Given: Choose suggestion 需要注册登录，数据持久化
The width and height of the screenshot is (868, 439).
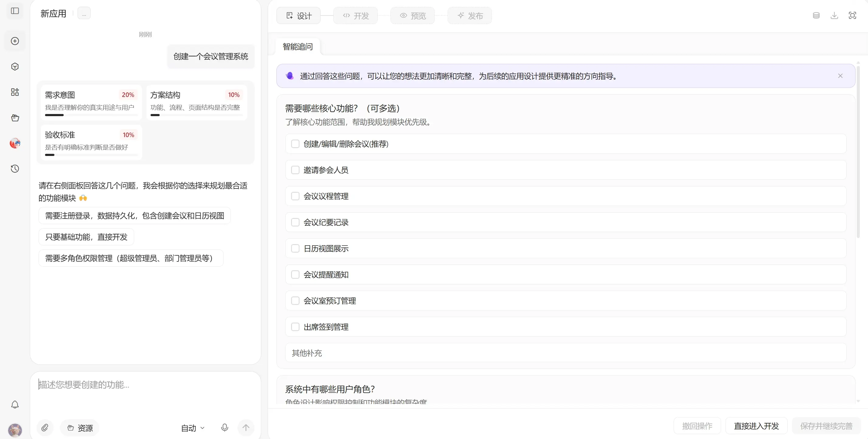Looking at the screenshot, I should [x=135, y=216].
